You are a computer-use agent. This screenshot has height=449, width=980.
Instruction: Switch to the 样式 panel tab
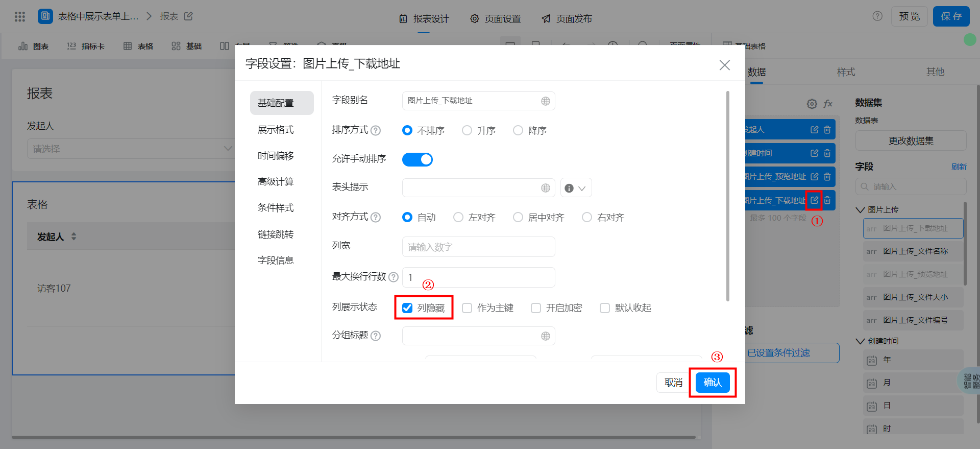846,72
